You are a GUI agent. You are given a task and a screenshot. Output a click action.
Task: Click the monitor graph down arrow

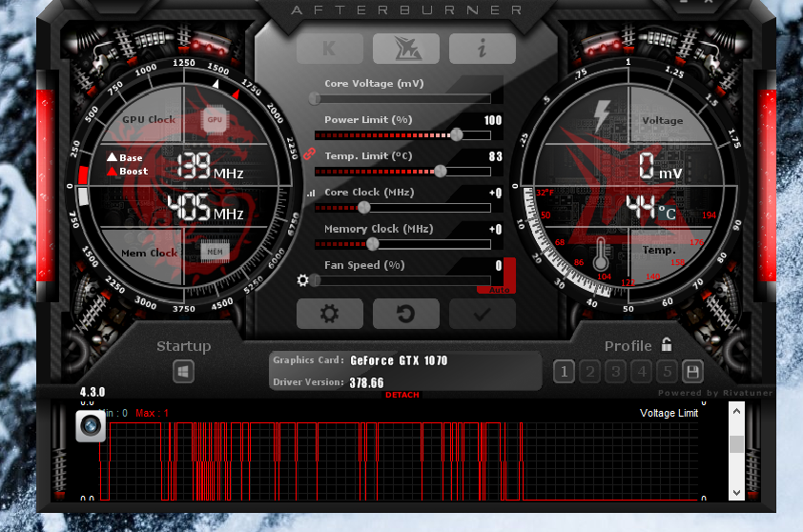[x=736, y=493]
